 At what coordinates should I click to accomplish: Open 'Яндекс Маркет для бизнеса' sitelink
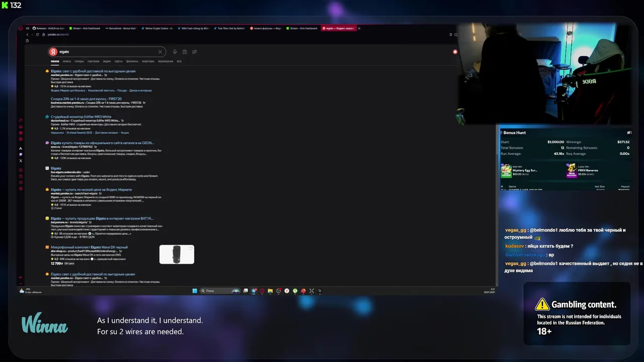point(68,90)
